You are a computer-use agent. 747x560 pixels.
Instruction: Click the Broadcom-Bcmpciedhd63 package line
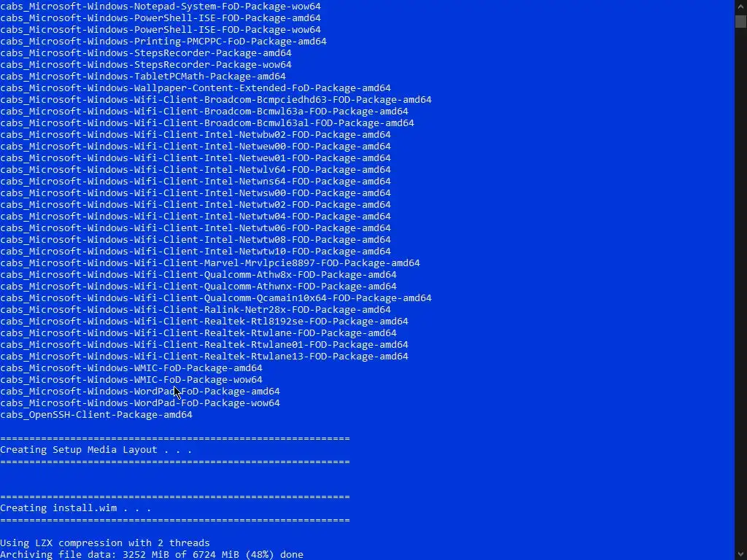216,99
